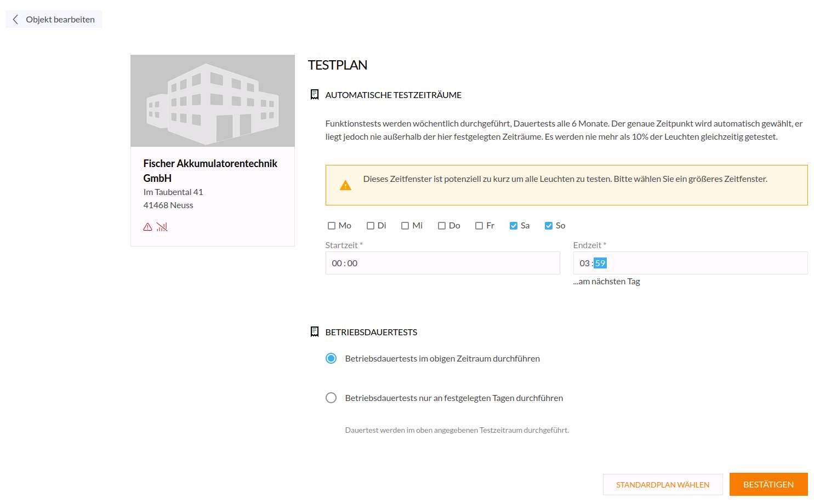This screenshot has width=814, height=504.
Task: Click the highlighted 59 minutes in Endzeit
Action: 600,263
